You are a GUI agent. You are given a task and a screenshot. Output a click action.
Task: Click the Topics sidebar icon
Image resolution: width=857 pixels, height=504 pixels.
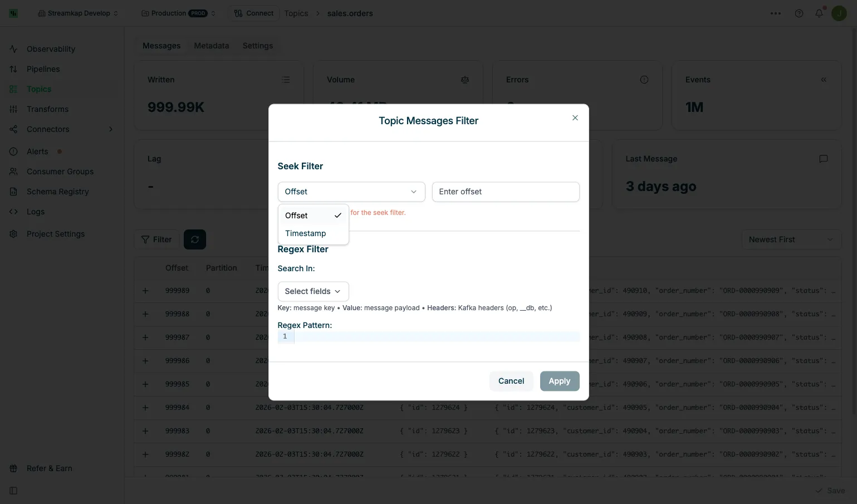(13, 89)
